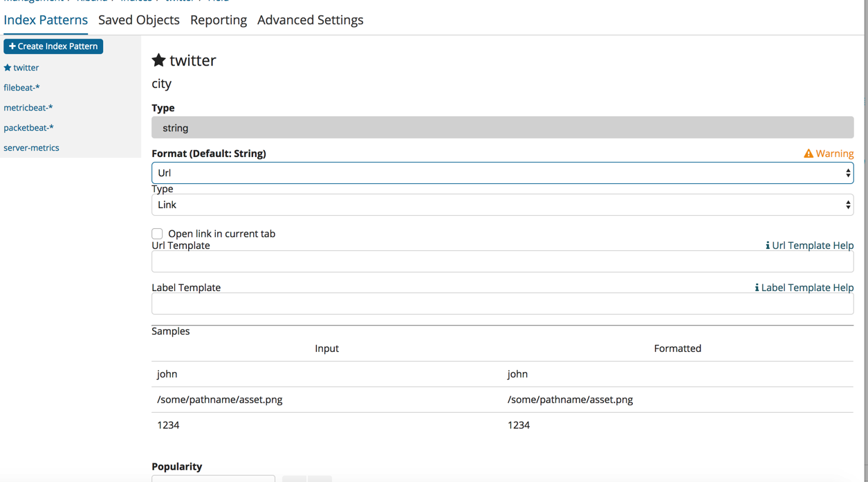This screenshot has height=482, width=868.
Task: Open the metricbeat-* index pattern
Action: click(28, 108)
